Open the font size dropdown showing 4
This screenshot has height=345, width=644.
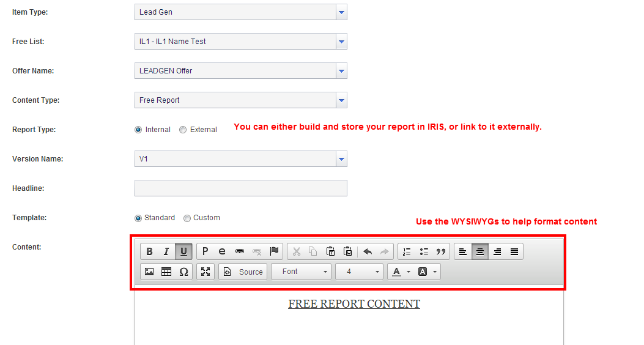pyautogui.click(x=359, y=272)
